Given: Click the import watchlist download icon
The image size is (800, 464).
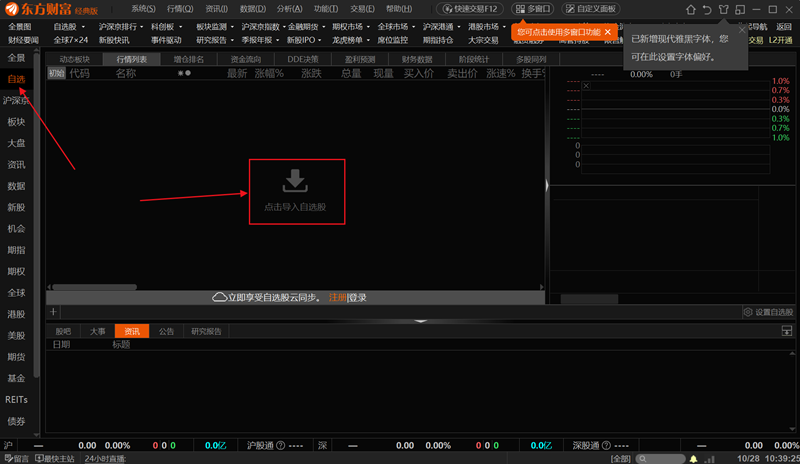Looking at the screenshot, I should (294, 181).
